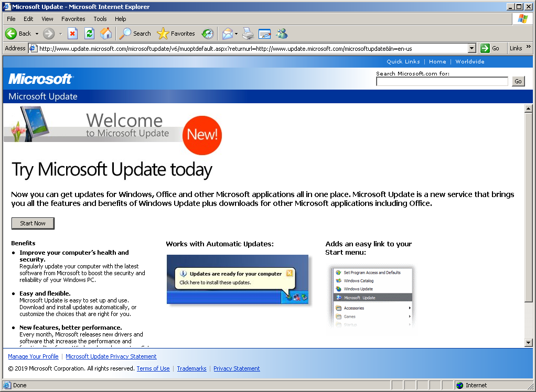Expand the Links toolbar chevron
The width and height of the screenshot is (536, 392).
click(x=529, y=47)
